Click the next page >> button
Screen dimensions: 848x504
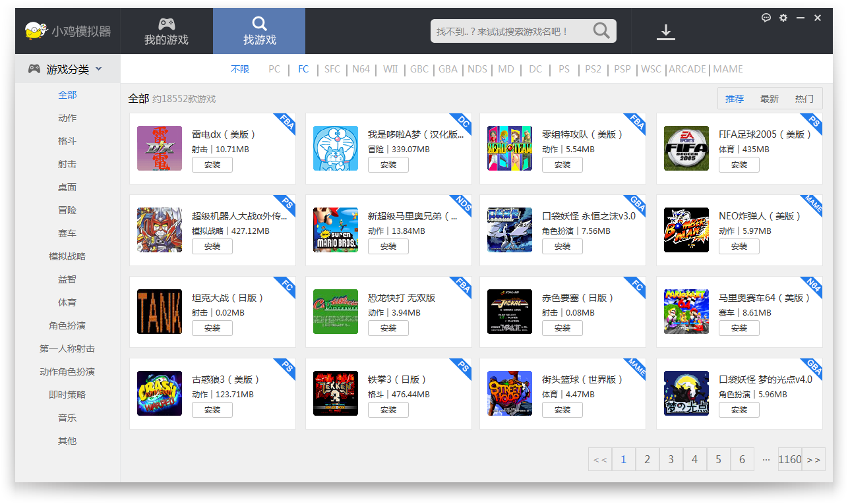[x=814, y=459]
